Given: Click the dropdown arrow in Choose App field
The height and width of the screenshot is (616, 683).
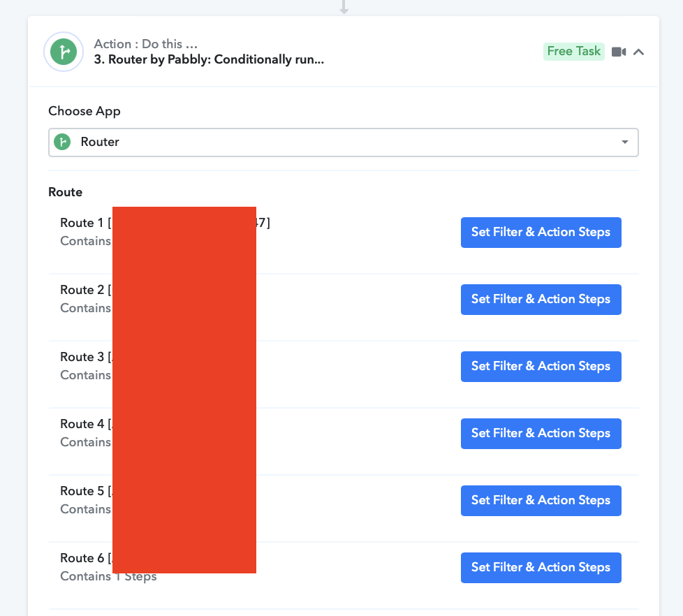Looking at the screenshot, I should coord(624,142).
